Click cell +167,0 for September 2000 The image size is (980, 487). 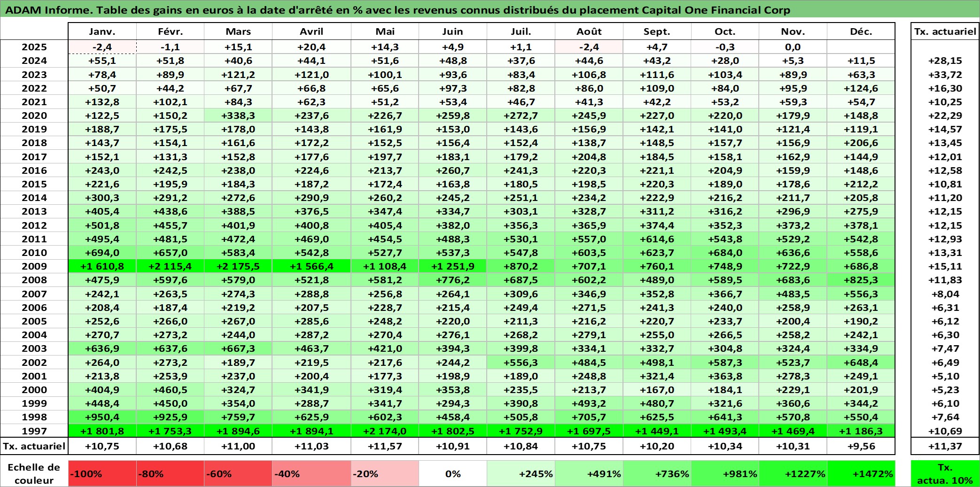click(x=657, y=390)
